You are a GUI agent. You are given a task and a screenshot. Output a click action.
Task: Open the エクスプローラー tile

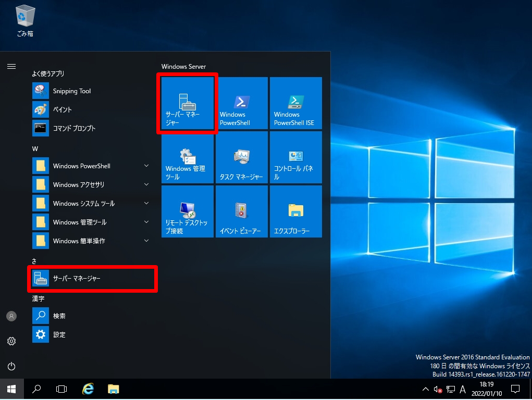[296, 211]
